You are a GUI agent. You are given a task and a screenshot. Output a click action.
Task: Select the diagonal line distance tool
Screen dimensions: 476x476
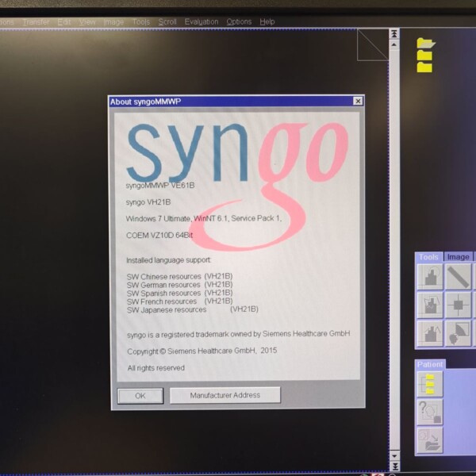click(x=458, y=277)
